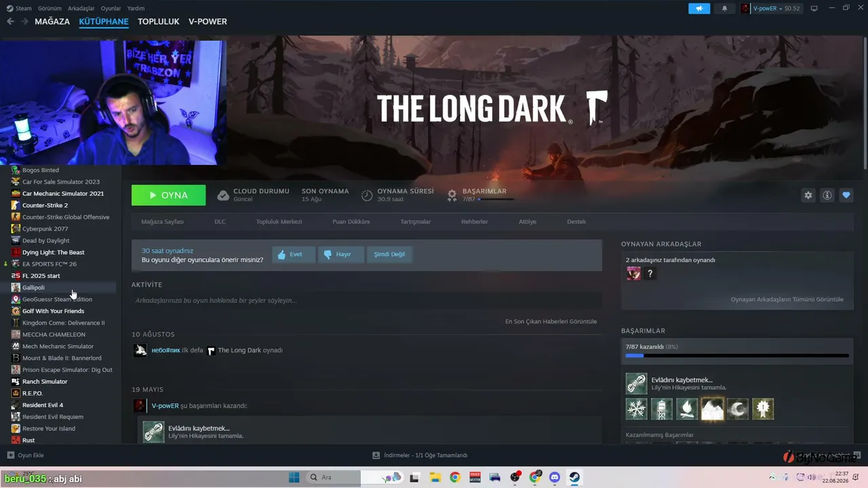Go back with the left arrow
Image resolution: width=868 pixels, height=488 pixels.
click(x=10, y=22)
